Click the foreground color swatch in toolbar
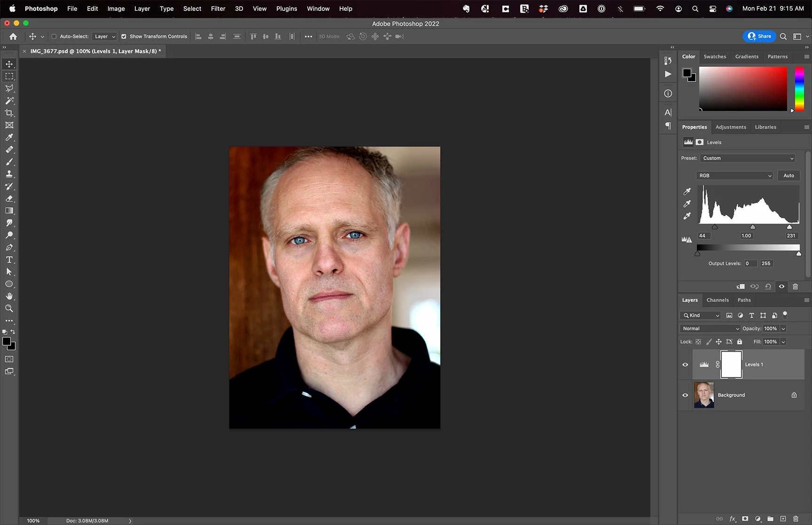The height and width of the screenshot is (525, 812). [7, 342]
